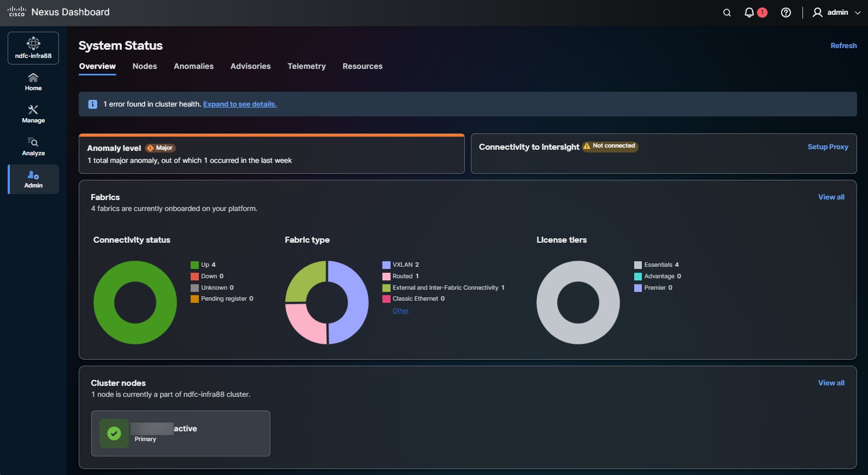
Task: Open the search magnifier icon
Action: point(727,13)
